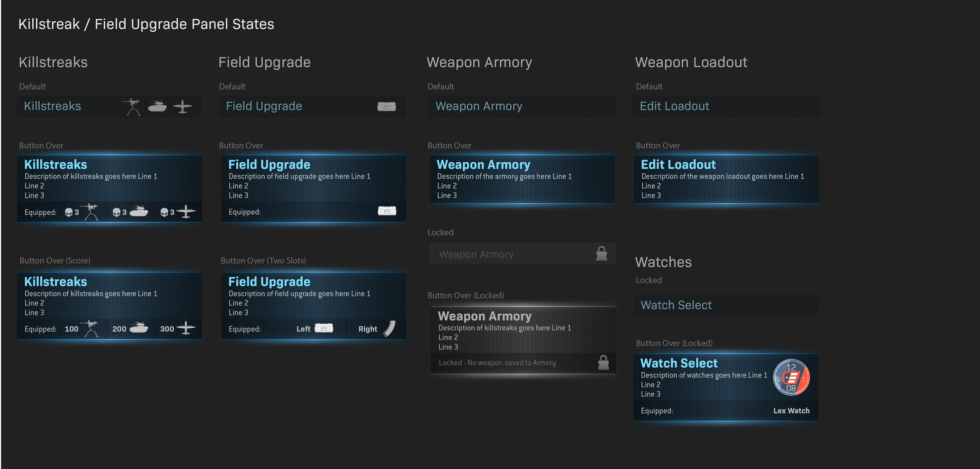Click the tank icon next to 200 score
980x469 pixels.
139,328
